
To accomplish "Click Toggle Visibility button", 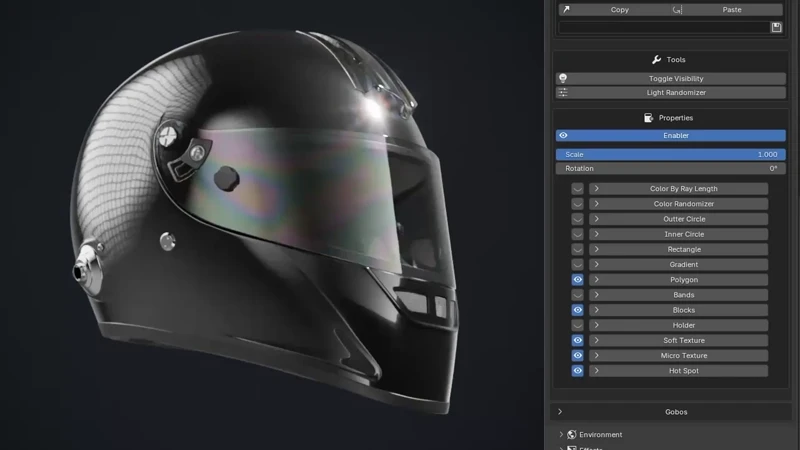I will click(x=670, y=79).
